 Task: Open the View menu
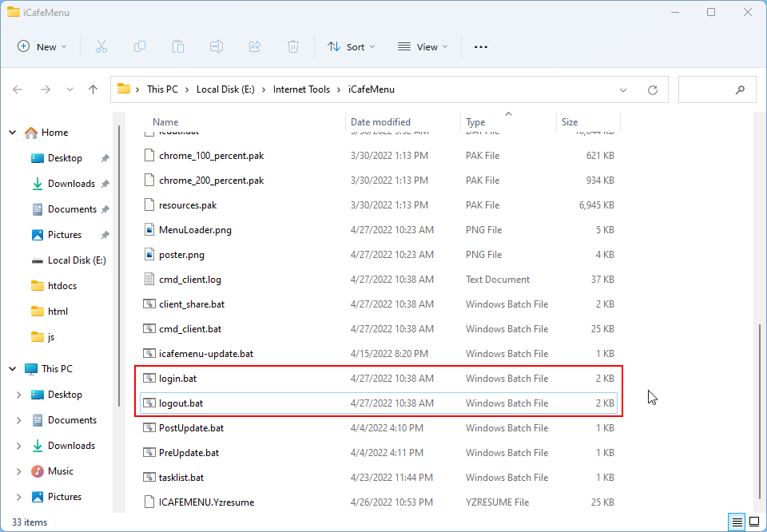(x=423, y=47)
